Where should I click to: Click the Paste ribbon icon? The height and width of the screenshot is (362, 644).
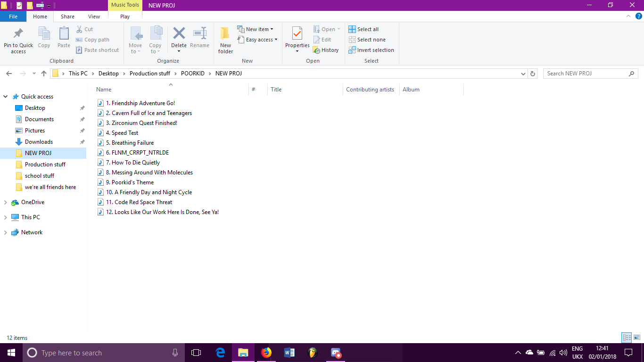click(x=64, y=38)
